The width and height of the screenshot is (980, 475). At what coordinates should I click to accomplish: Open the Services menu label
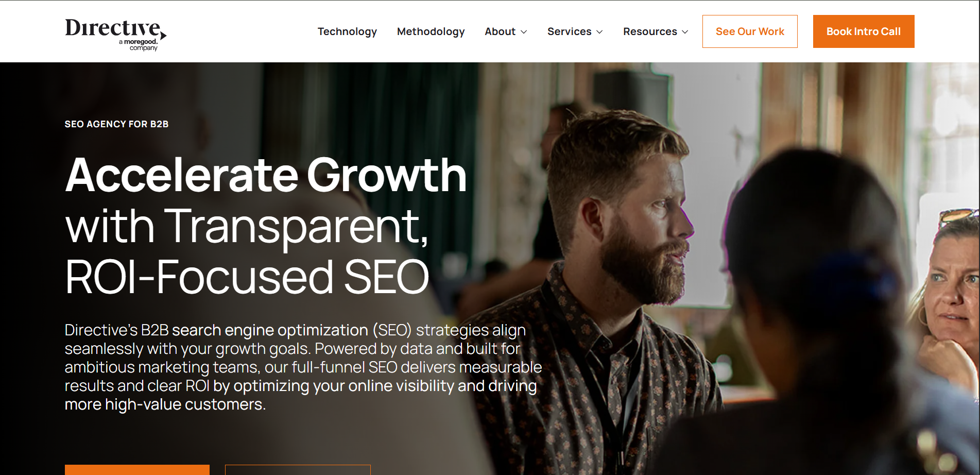click(569, 31)
